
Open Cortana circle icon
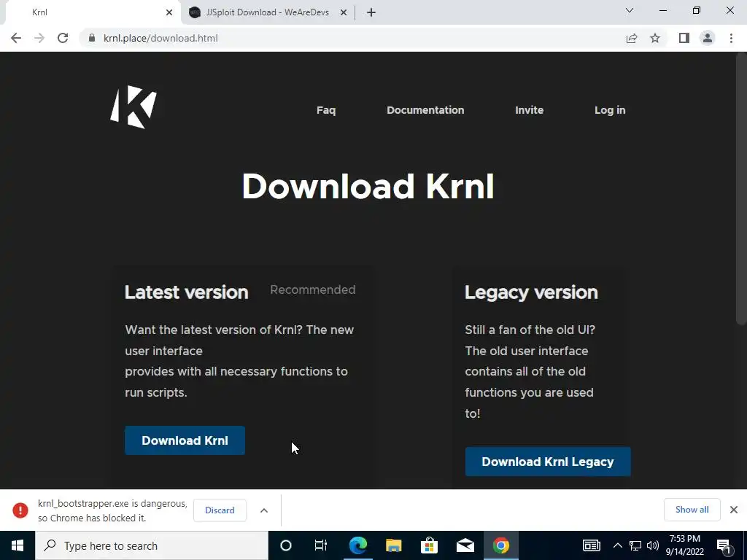[285, 545]
